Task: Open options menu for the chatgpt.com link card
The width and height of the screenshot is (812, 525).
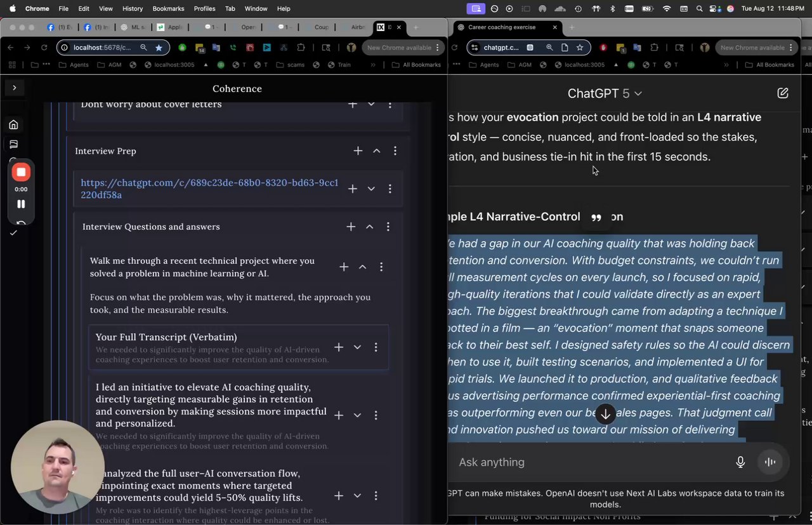Action: pos(390,189)
